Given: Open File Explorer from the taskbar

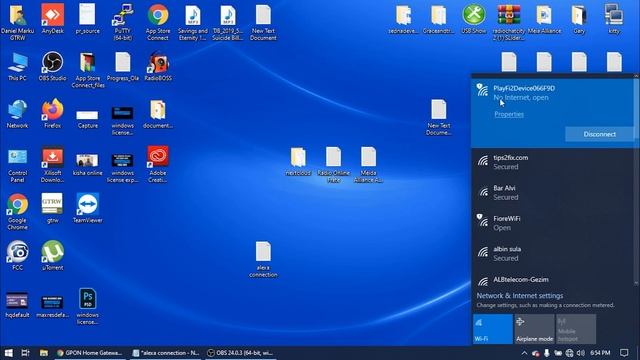Looking at the screenshot, I should pos(44,353).
